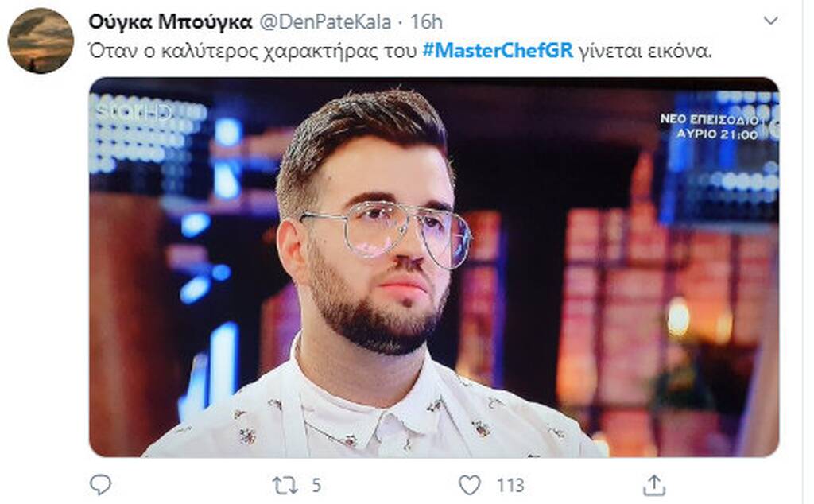Click the like count 113

510,485
